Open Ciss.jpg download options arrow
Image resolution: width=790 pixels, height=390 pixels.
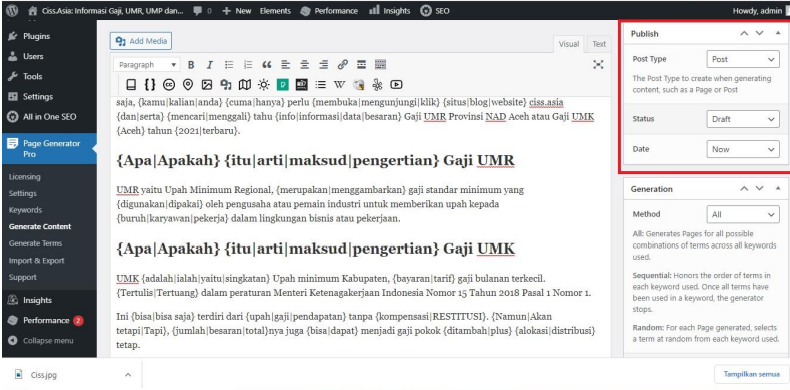pos(128,375)
